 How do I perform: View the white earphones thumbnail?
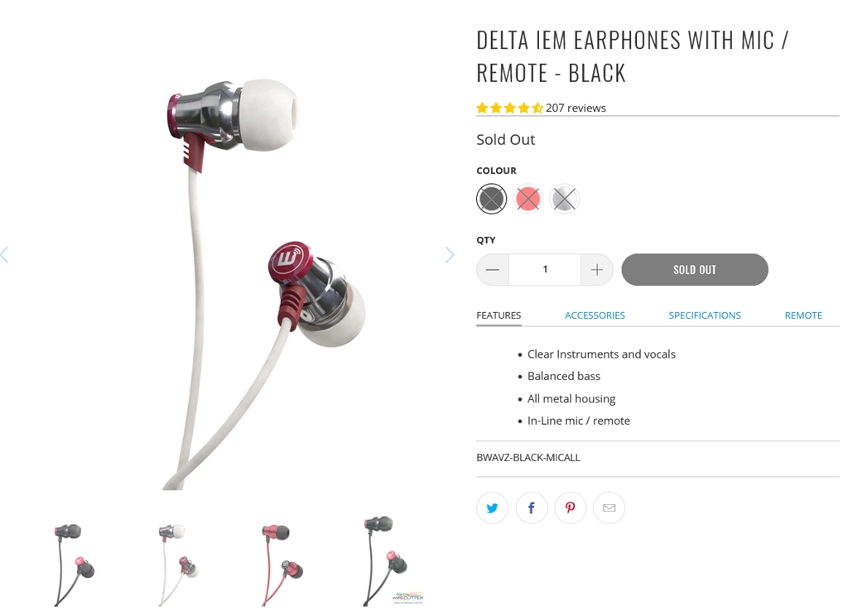click(178, 564)
